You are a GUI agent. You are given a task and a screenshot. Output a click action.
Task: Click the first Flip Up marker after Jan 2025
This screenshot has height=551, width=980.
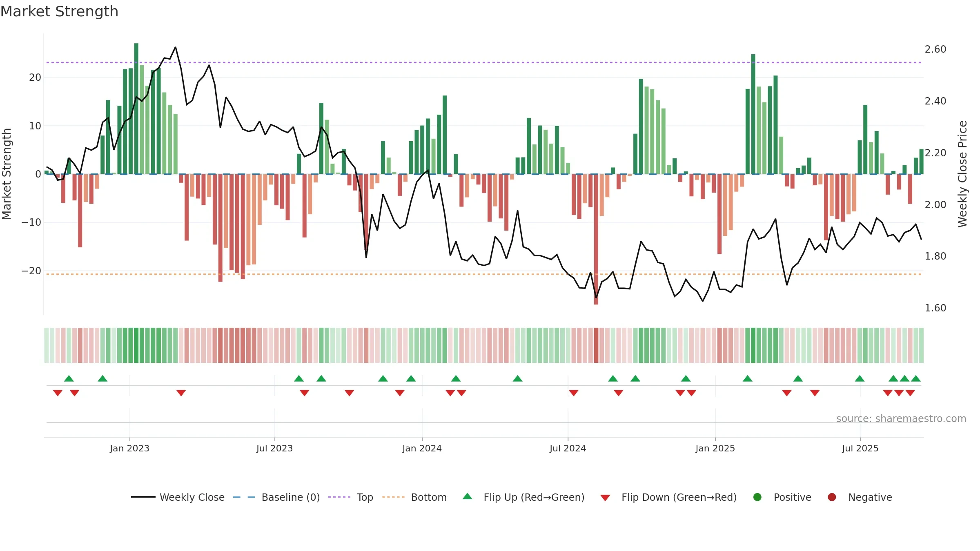748,378
